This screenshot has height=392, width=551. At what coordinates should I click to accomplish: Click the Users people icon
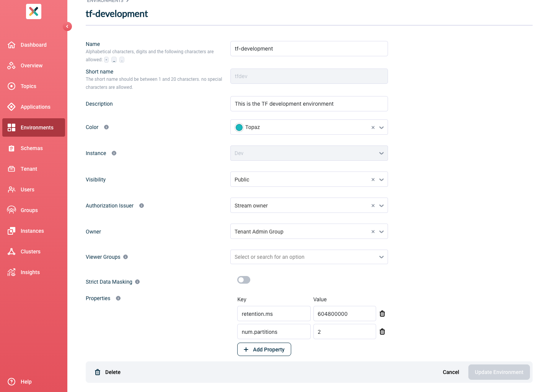(x=11, y=189)
